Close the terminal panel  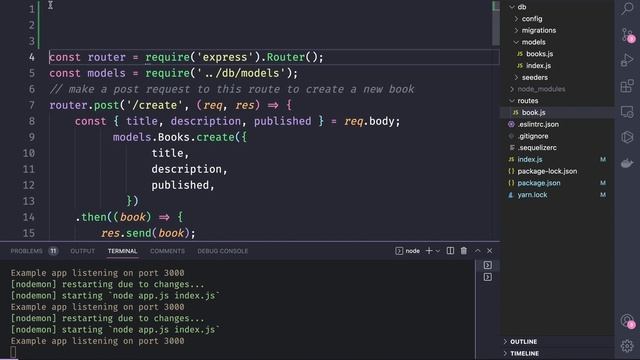coord(489,251)
